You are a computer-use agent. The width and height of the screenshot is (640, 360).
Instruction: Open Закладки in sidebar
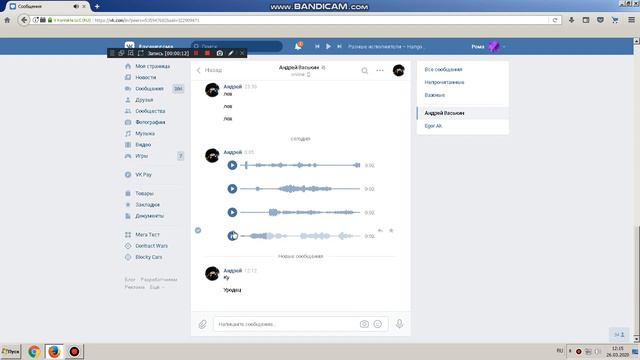pyautogui.click(x=147, y=204)
